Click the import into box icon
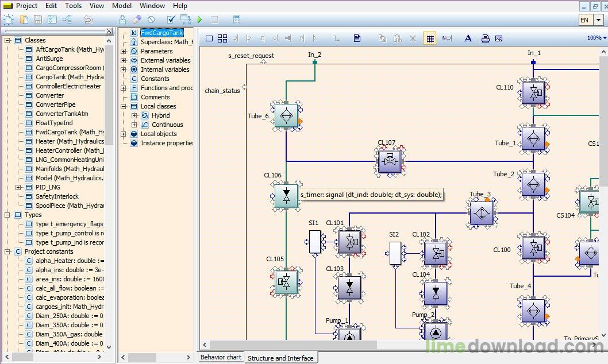This screenshot has height=364, width=608. [x=122, y=20]
